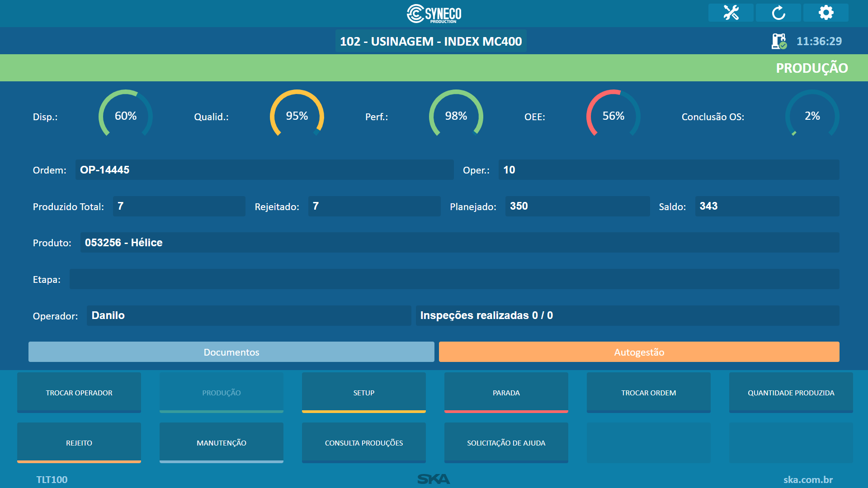The height and width of the screenshot is (488, 868).
Task: Open the maintenance tools wrench icon
Action: click(x=731, y=13)
